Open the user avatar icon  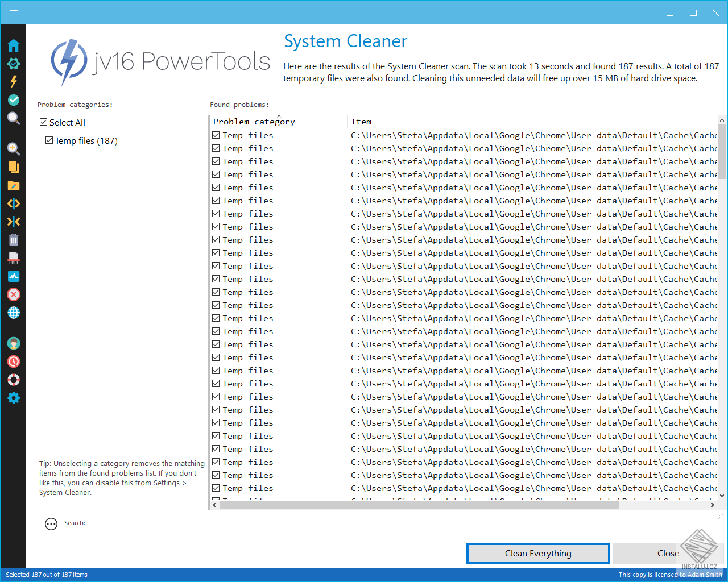coord(14,343)
